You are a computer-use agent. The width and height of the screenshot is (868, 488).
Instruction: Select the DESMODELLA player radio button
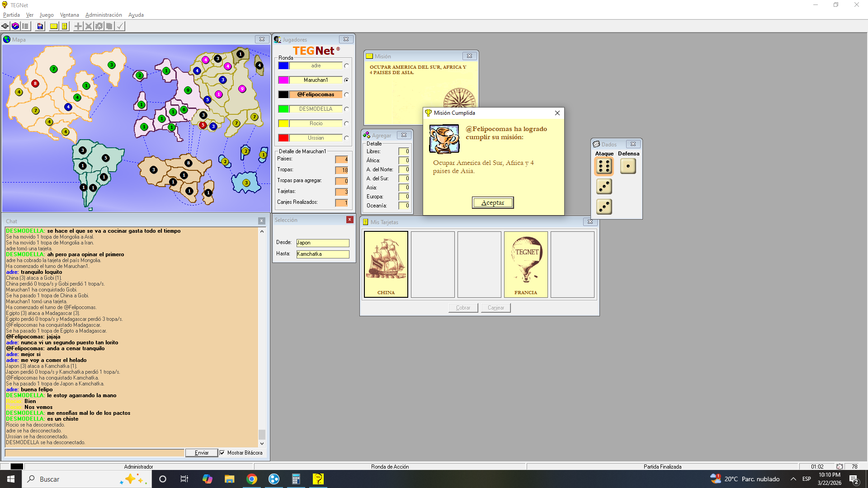coord(346,109)
